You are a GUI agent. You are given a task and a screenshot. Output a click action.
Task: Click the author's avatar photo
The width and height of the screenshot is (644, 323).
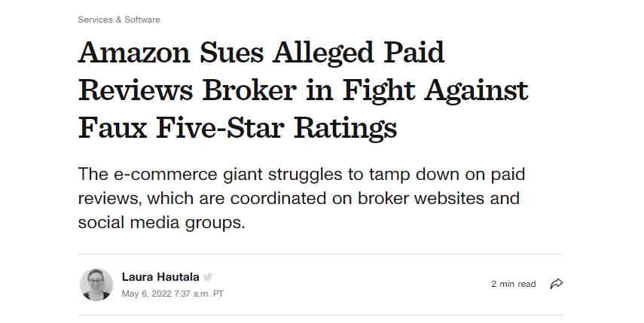(x=96, y=285)
